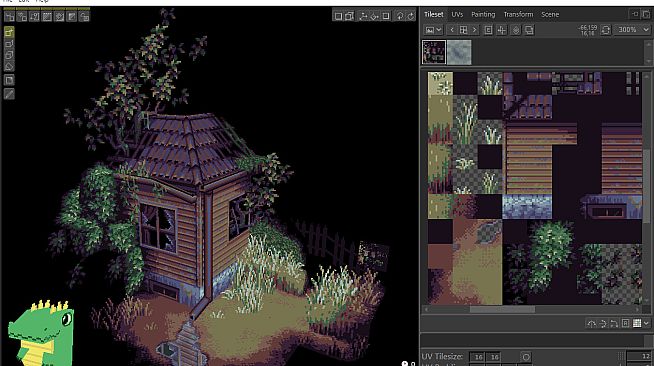This screenshot has width=654, height=366.
Task: Click the first UV Tilesize field showing 16
Action: tap(478, 357)
